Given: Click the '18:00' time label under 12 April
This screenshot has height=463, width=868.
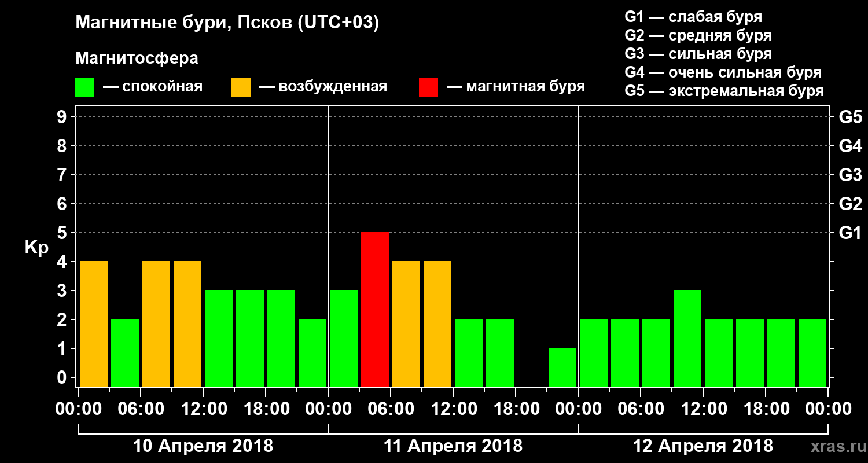Looking at the screenshot, I should [x=766, y=409].
